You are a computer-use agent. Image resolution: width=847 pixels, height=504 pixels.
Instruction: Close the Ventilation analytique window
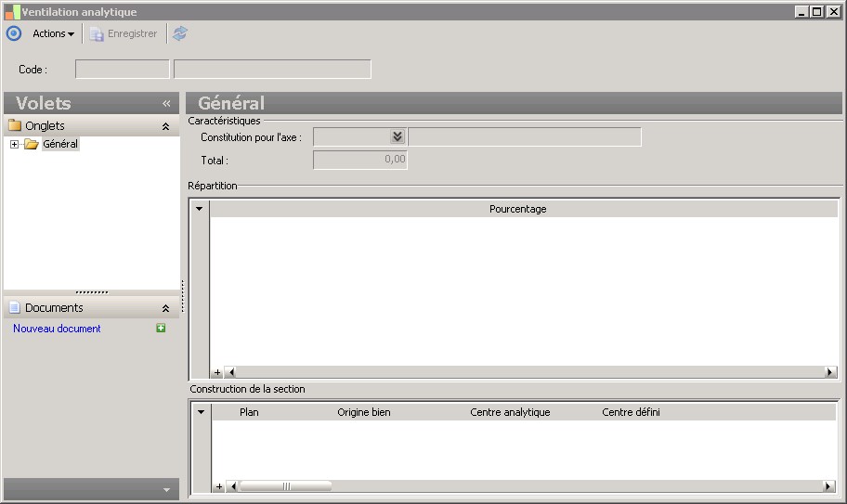pos(833,12)
